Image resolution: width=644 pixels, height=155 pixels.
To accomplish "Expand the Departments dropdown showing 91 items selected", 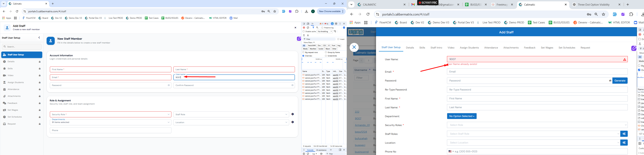I will (x=111, y=122).
